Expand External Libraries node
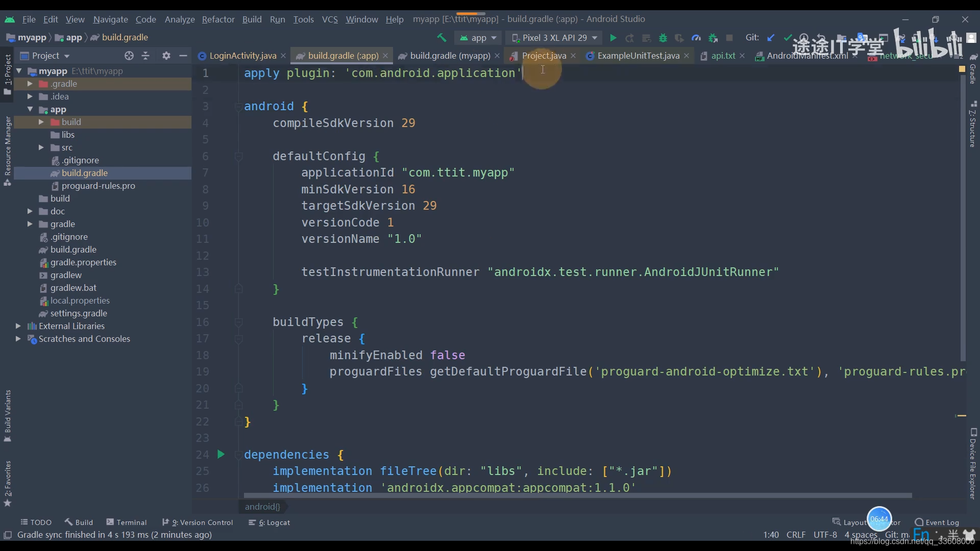Viewport: 980px width, 551px height. [x=18, y=326]
